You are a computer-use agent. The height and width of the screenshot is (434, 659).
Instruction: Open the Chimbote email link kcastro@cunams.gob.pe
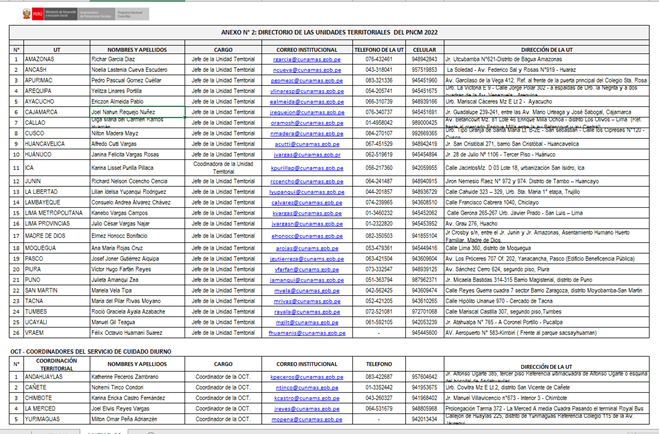[x=307, y=398]
